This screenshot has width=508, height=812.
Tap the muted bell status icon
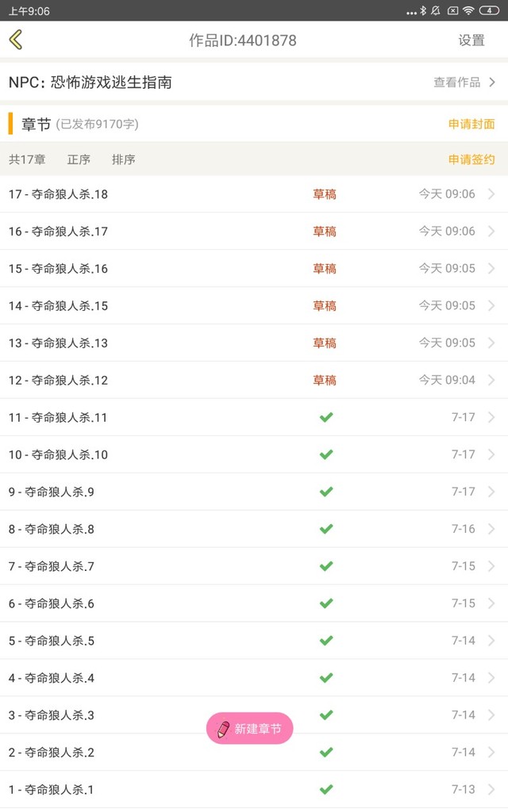(x=436, y=10)
